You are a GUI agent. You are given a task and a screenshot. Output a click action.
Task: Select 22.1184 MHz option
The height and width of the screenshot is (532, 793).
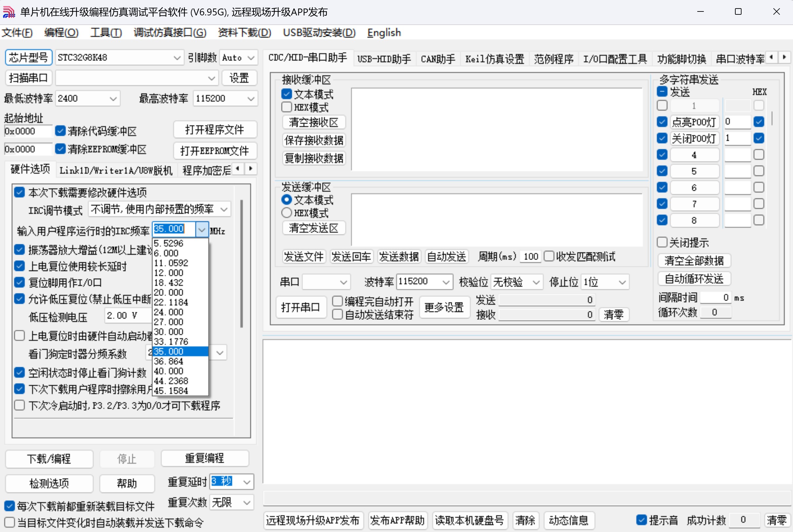[x=180, y=302]
